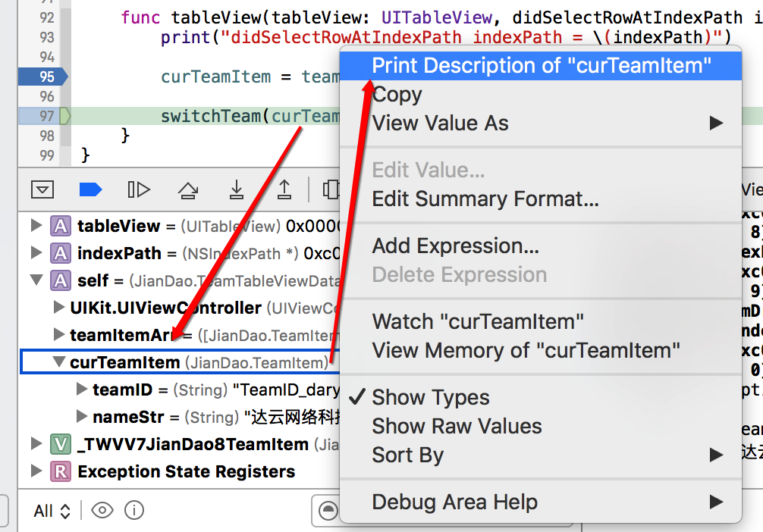The height and width of the screenshot is (532, 763).
Task: Collapse the self variable
Action: pos(36,280)
